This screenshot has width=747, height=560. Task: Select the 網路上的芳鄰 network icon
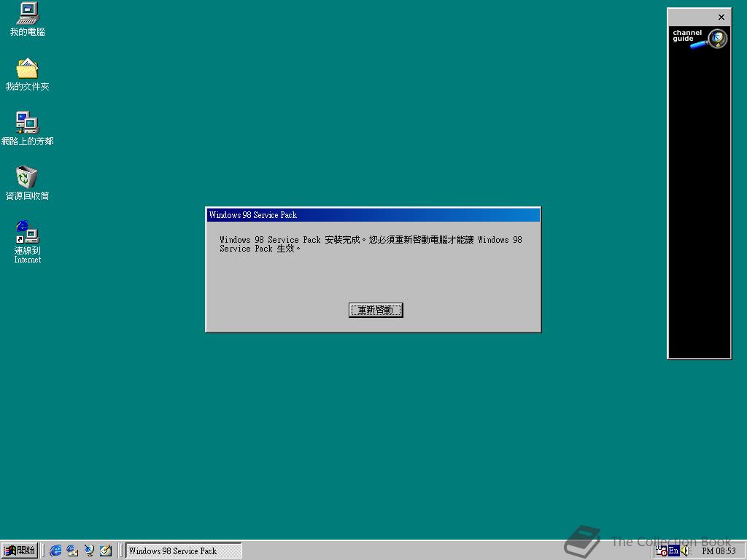pos(27,128)
